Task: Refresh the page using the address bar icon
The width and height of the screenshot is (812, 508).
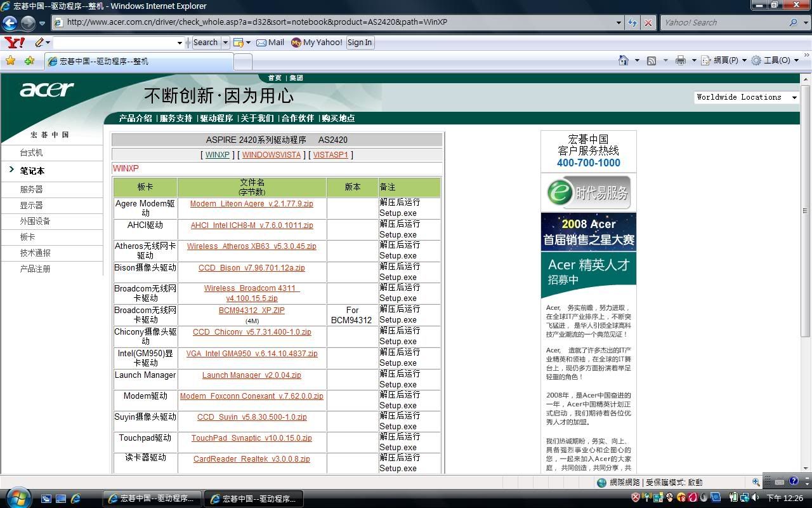Action: coord(632,22)
